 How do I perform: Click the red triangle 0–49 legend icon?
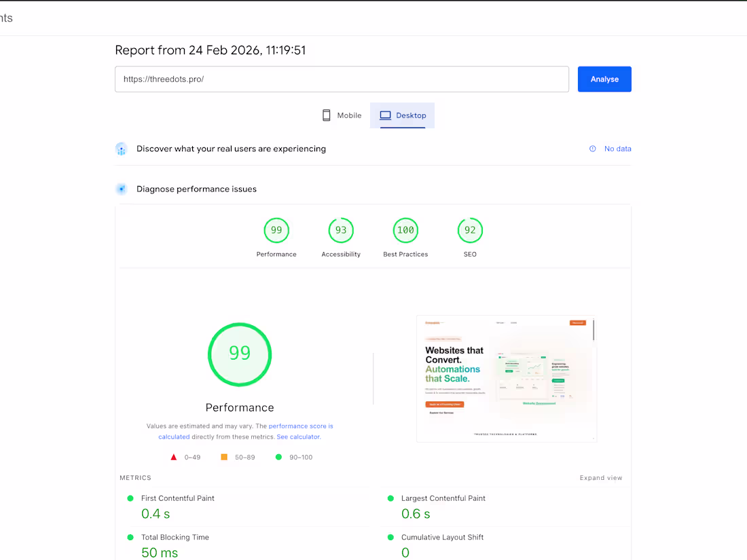(x=174, y=457)
